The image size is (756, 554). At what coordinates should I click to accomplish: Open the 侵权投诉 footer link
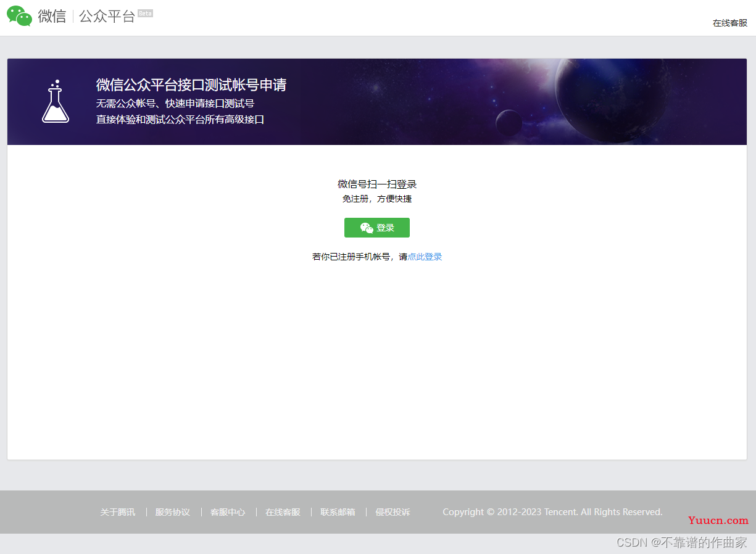(x=393, y=512)
